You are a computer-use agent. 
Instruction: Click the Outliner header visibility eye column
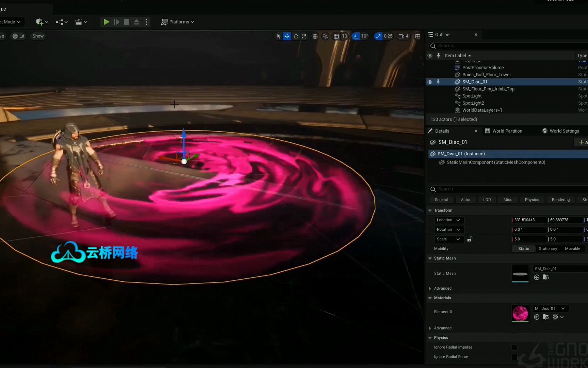[430, 56]
